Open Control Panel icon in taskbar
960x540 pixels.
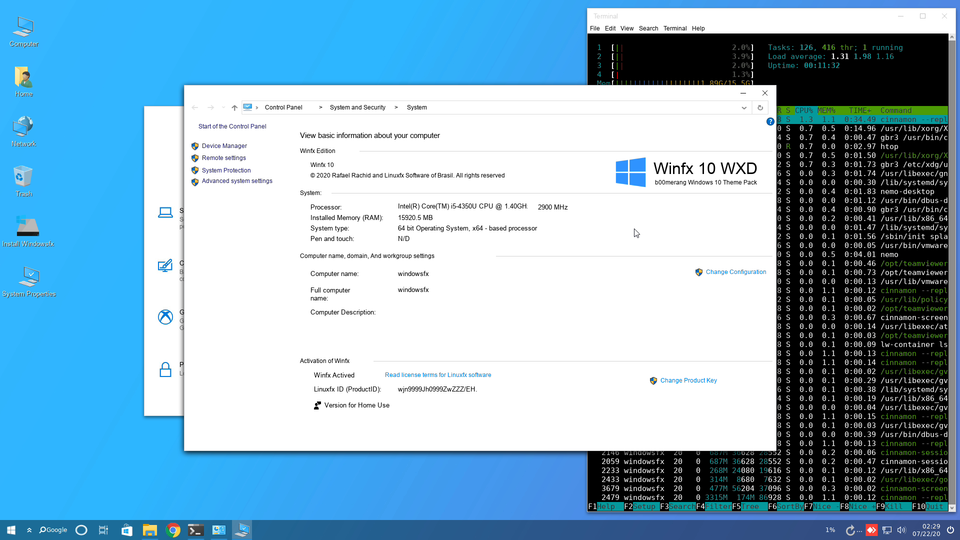pos(219,530)
